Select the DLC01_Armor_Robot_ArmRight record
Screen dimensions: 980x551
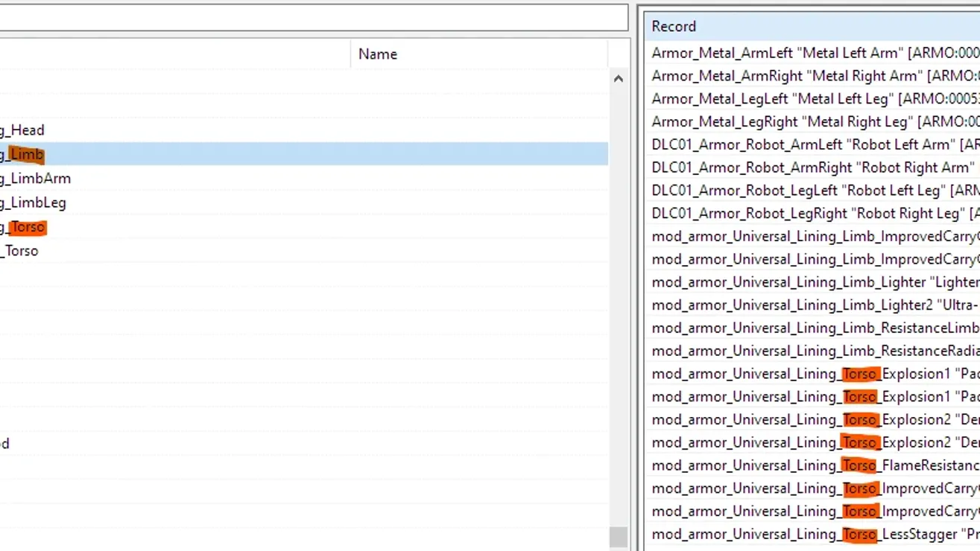812,168
